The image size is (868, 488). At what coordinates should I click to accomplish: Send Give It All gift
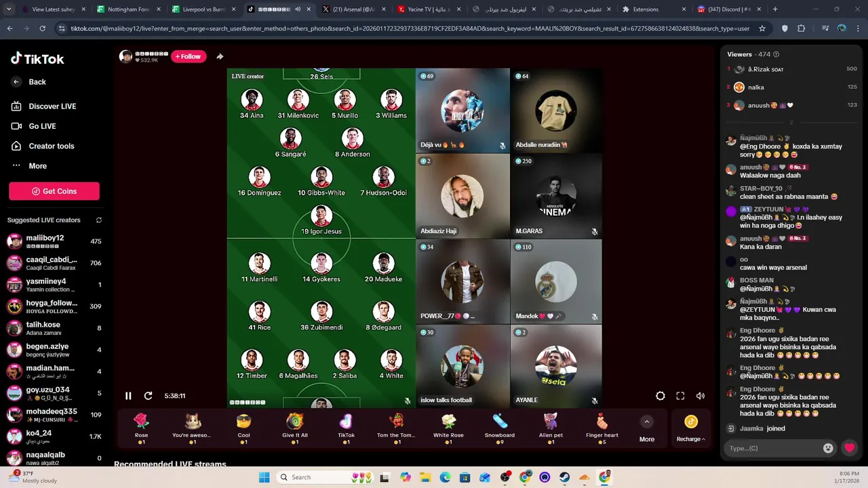coord(295,428)
